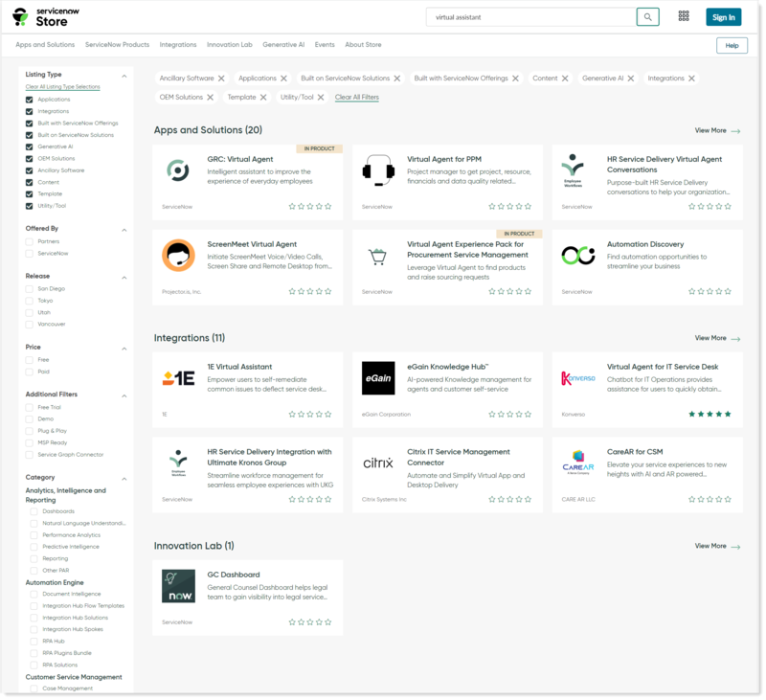This screenshot has height=700, width=766.
Task: Click HR Service Delivery Integration Kronos icon
Action: click(178, 463)
